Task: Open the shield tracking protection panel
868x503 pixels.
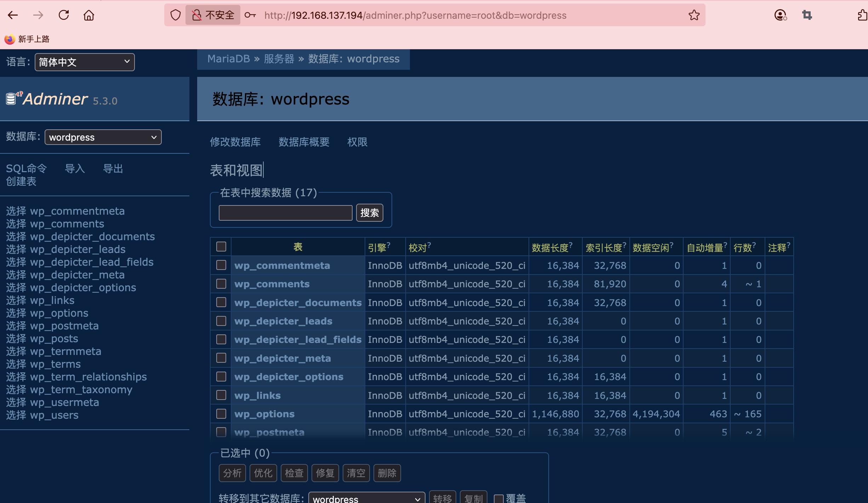Action: click(176, 15)
